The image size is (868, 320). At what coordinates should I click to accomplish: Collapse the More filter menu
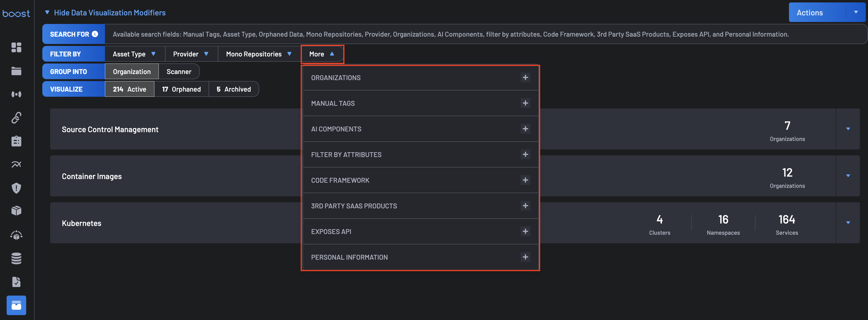point(322,54)
